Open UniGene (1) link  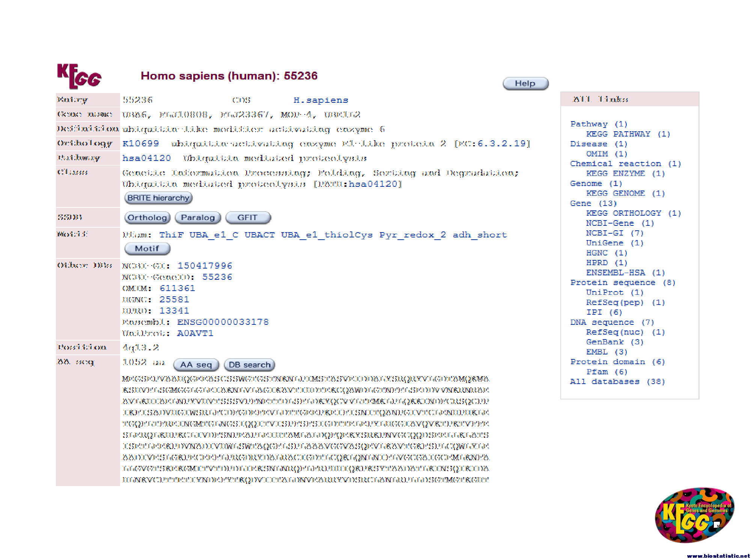tap(615, 243)
